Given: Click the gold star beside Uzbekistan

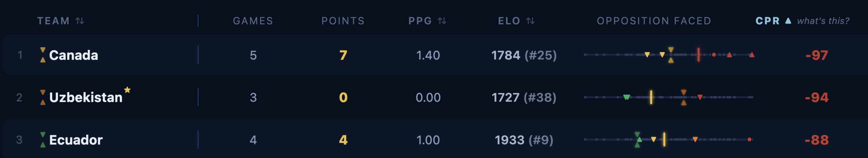Looking at the screenshot, I should (127, 90).
